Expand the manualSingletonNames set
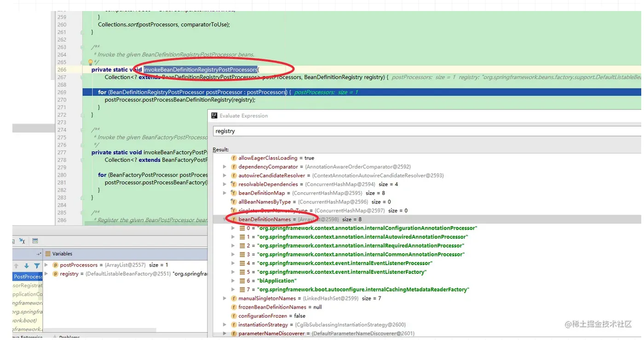This screenshot has width=644, height=340. pyautogui.click(x=225, y=299)
